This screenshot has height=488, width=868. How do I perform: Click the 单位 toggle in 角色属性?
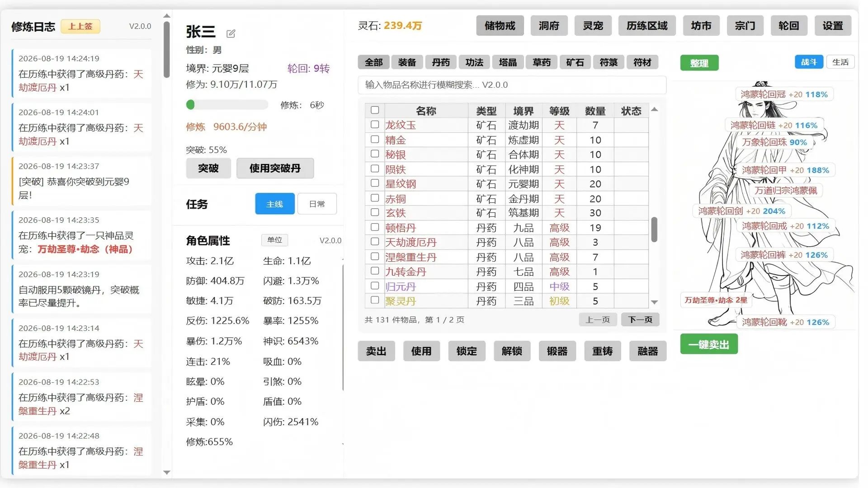point(274,240)
